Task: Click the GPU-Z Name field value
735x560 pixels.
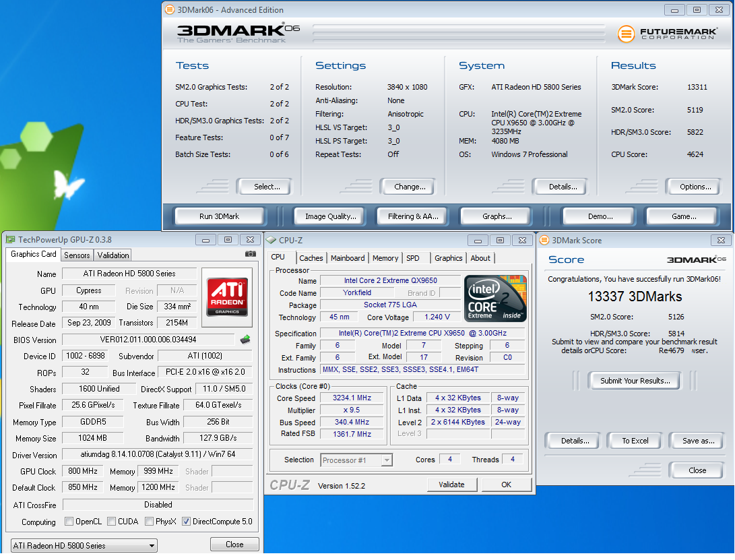Action: point(129,274)
